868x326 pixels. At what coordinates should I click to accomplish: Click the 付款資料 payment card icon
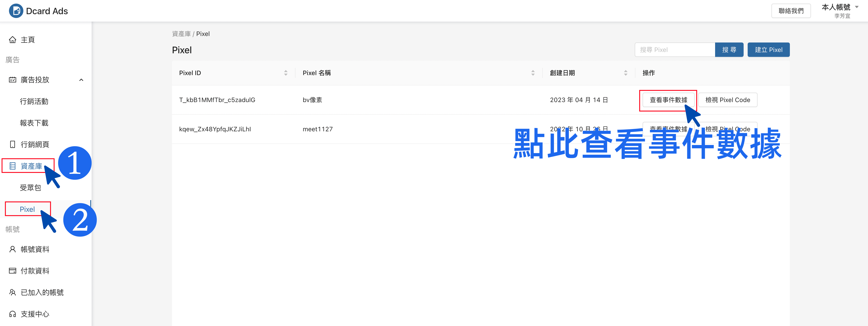click(x=13, y=271)
